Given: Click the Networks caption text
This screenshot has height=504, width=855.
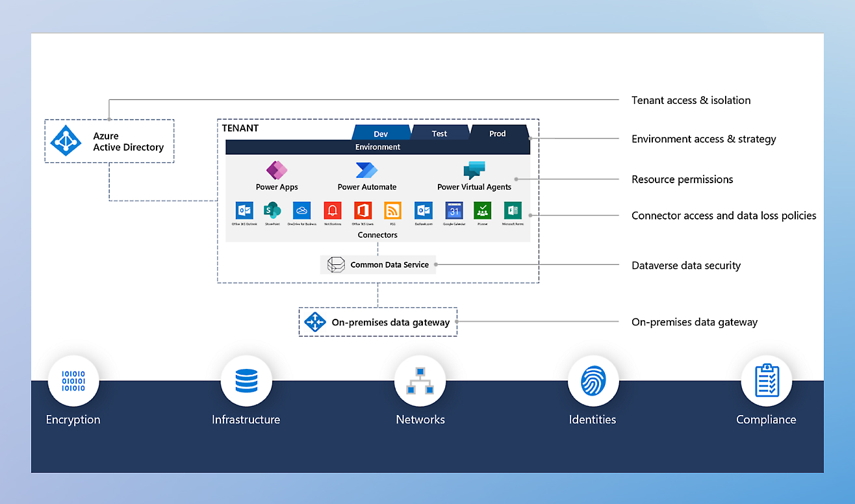Looking at the screenshot, I should pyautogui.click(x=420, y=420).
